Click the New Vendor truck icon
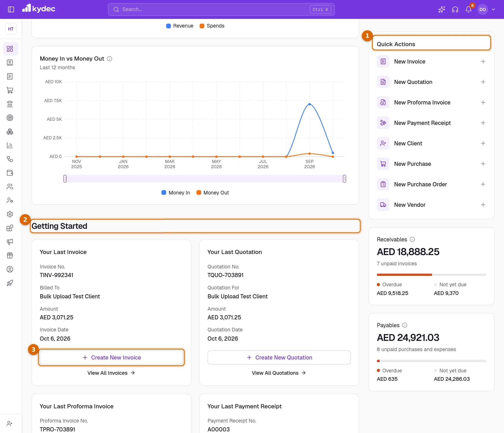Viewport: 504px width, 433px height. [x=383, y=205]
